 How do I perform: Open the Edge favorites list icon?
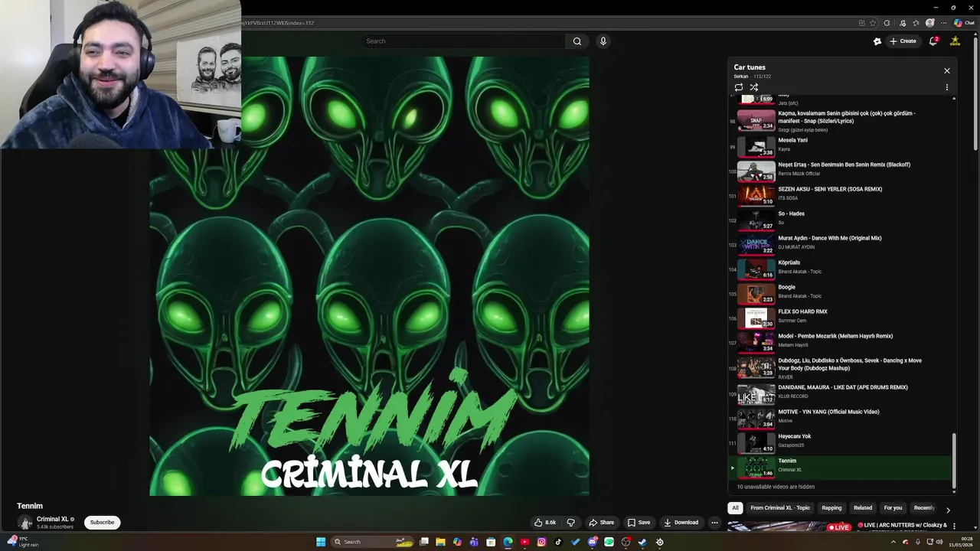point(916,23)
